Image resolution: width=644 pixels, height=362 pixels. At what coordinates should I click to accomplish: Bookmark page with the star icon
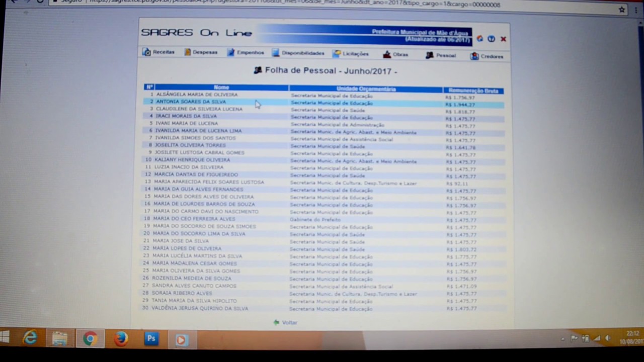click(x=622, y=9)
